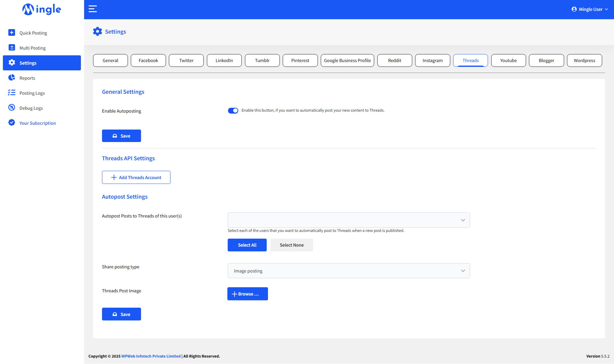This screenshot has width=614, height=364.
Task: Open WPWeb Infotech Private Limited link
Action: (x=151, y=356)
